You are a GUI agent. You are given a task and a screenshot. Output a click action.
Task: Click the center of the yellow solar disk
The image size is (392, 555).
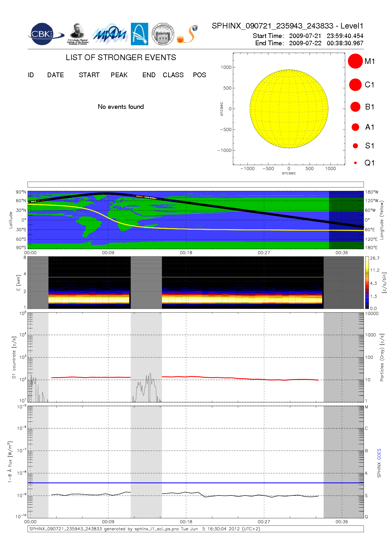pyautogui.click(x=289, y=109)
